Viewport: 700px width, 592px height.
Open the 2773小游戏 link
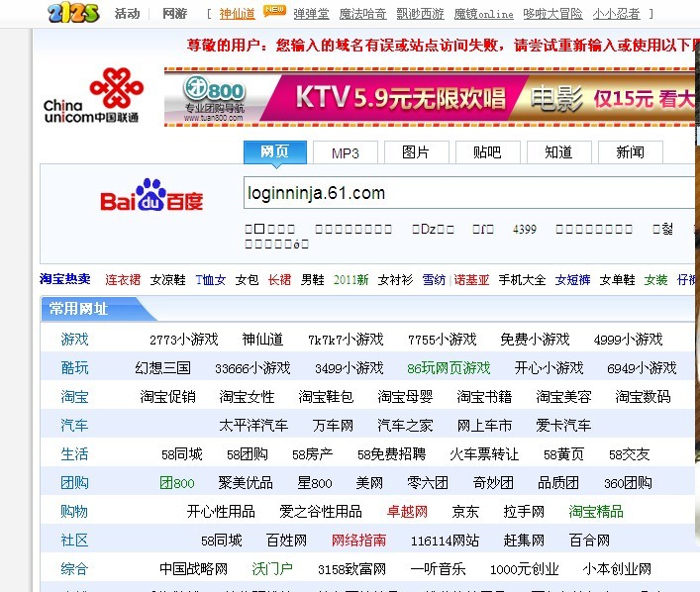point(184,340)
